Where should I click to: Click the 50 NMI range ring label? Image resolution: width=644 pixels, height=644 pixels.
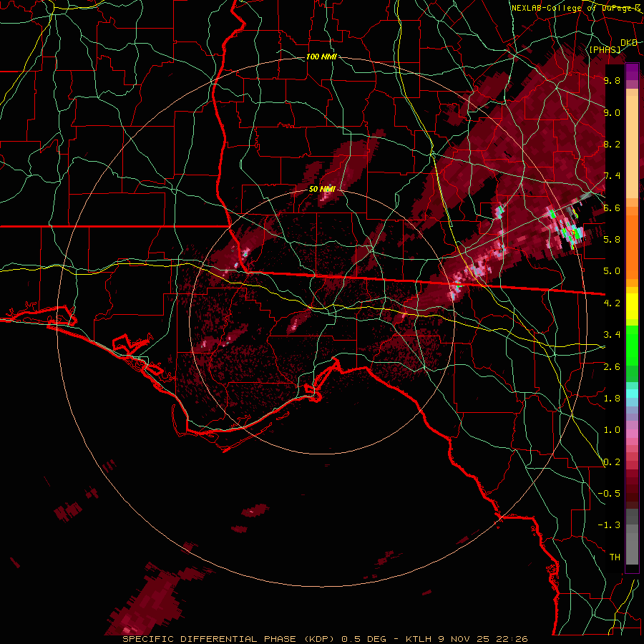[x=322, y=189]
